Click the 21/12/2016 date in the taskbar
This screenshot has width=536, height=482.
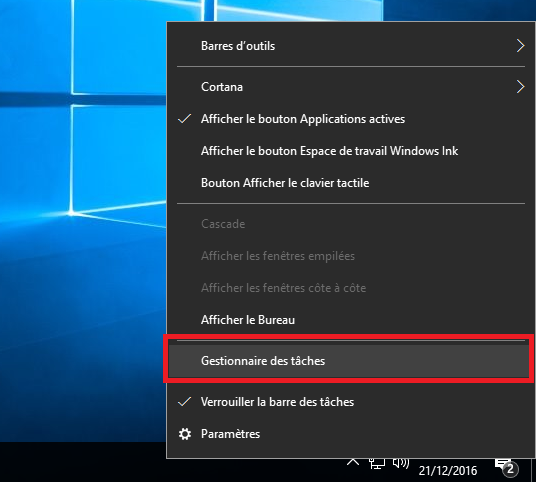pos(448,471)
